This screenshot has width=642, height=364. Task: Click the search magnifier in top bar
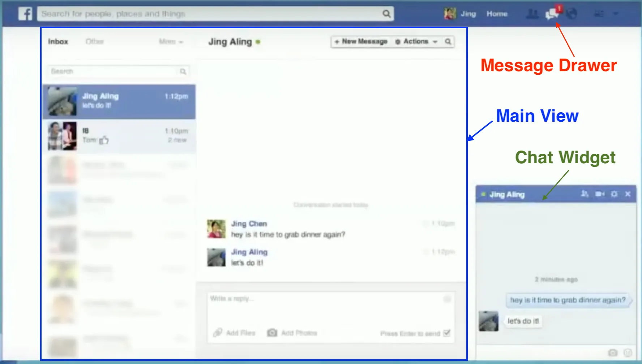point(386,14)
